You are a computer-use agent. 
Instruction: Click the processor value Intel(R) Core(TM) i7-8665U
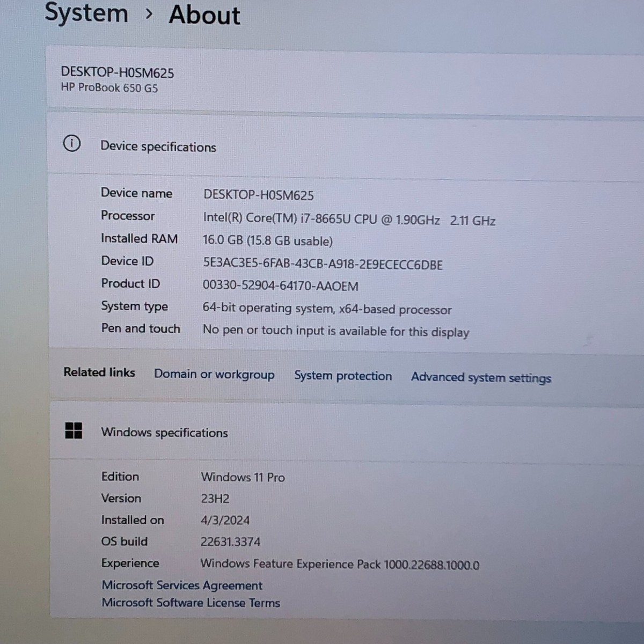(x=349, y=219)
